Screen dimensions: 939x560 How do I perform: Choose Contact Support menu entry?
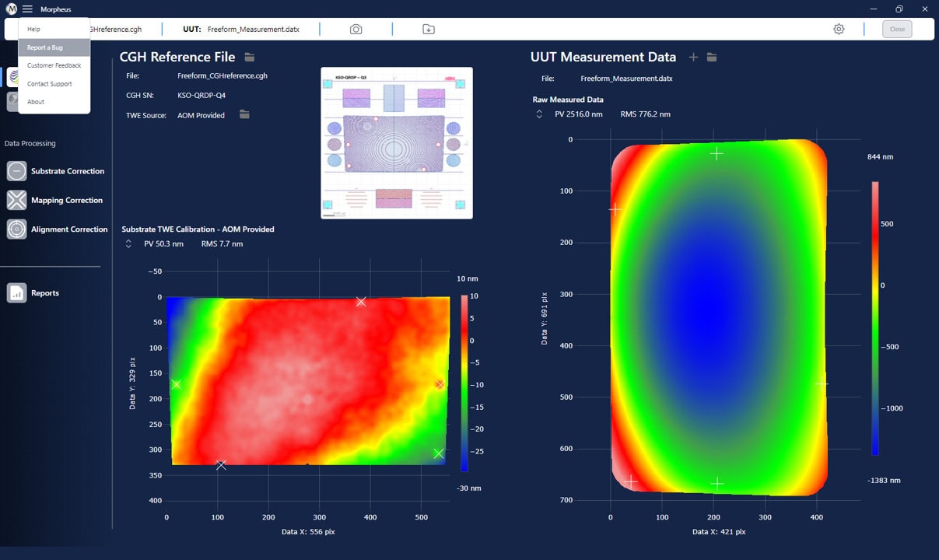pos(49,84)
